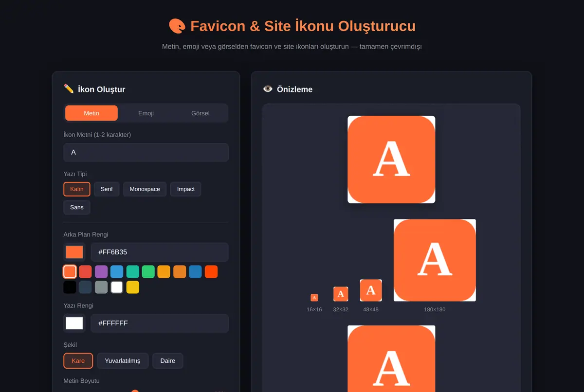
Task: Click the 180×180 preview icon
Action: coord(435,260)
